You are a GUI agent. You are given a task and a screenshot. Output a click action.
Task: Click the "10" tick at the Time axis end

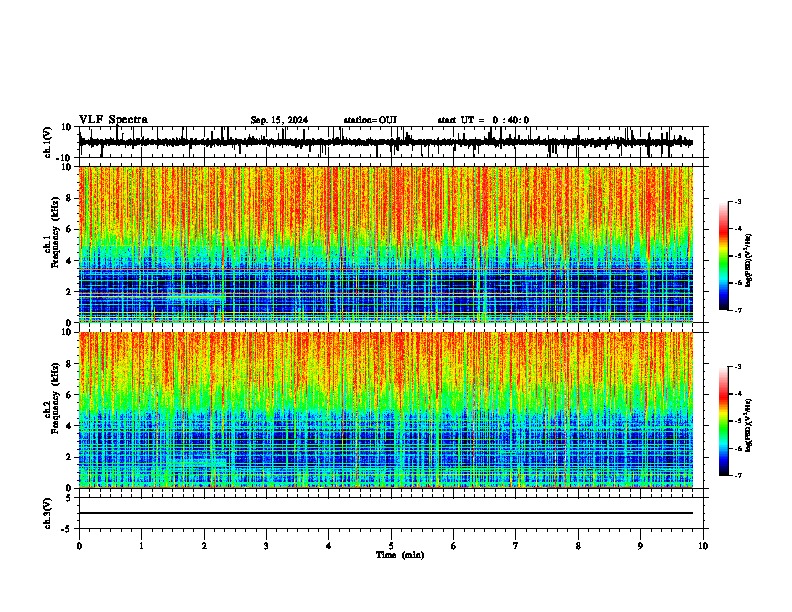point(703,546)
